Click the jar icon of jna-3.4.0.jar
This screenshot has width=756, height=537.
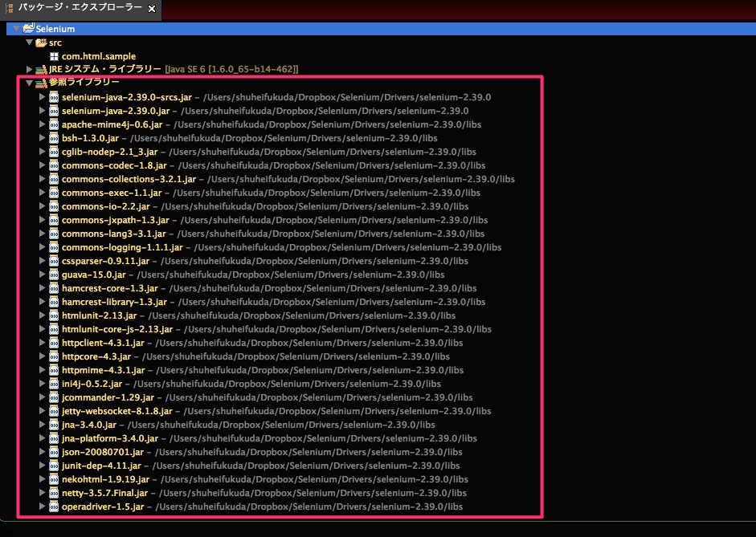click(54, 425)
